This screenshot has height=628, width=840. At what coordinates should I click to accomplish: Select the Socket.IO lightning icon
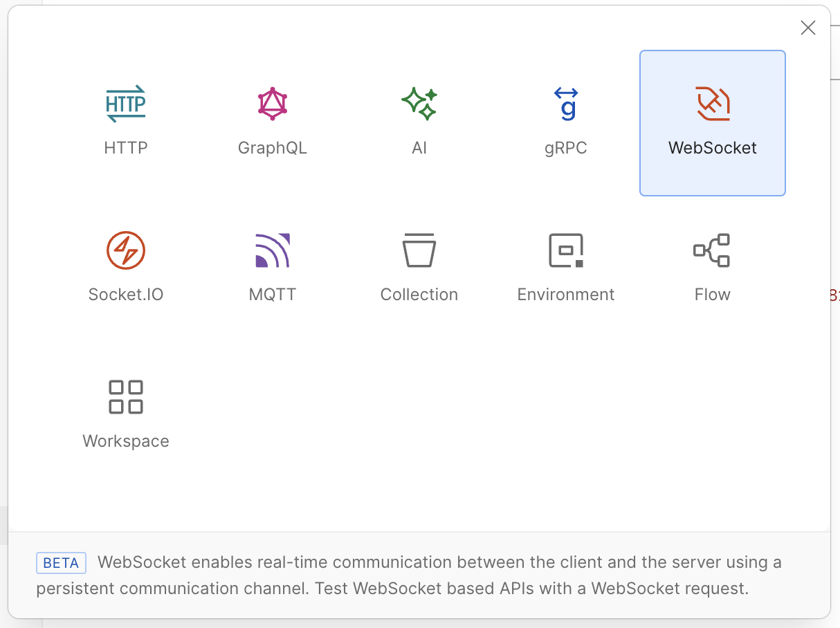click(x=126, y=250)
